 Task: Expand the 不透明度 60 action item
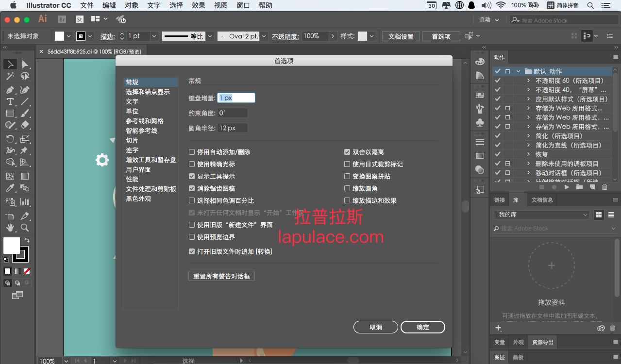(x=529, y=81)
